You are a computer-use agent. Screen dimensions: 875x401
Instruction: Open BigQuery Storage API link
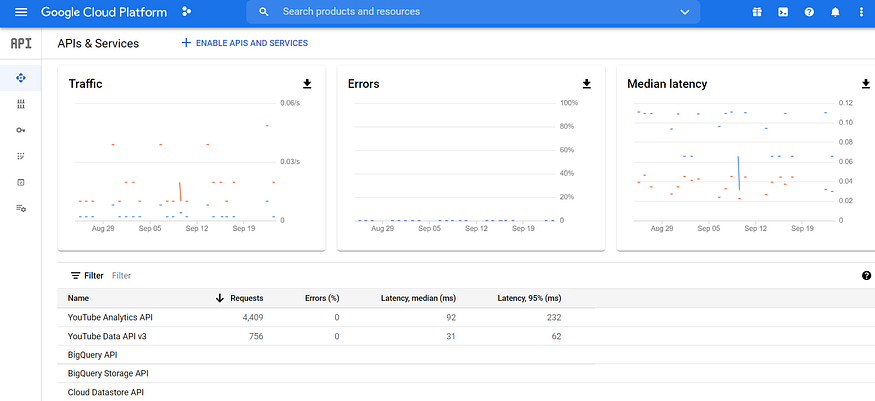click(108, 373)
